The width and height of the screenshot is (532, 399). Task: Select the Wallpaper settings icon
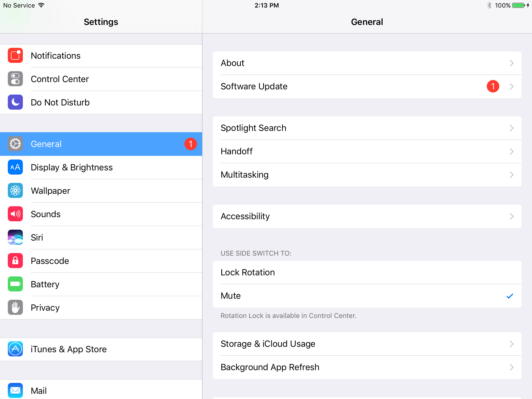(x=15, y=191)
